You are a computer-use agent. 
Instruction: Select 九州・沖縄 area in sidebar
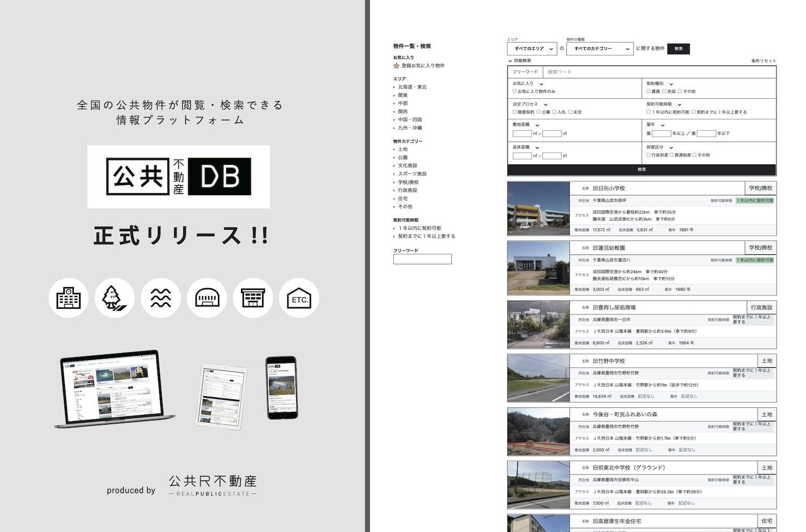pyautogui.click(x=410, y=128)
